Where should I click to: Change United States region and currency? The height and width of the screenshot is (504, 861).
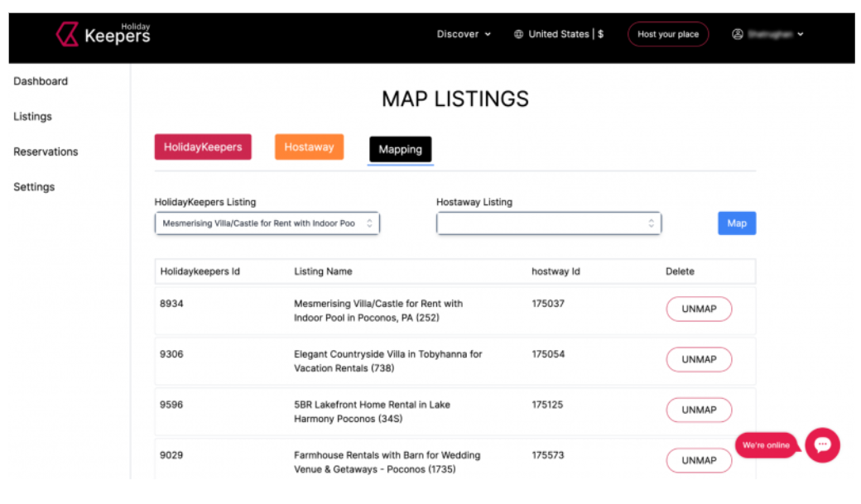tap(559, 34)
